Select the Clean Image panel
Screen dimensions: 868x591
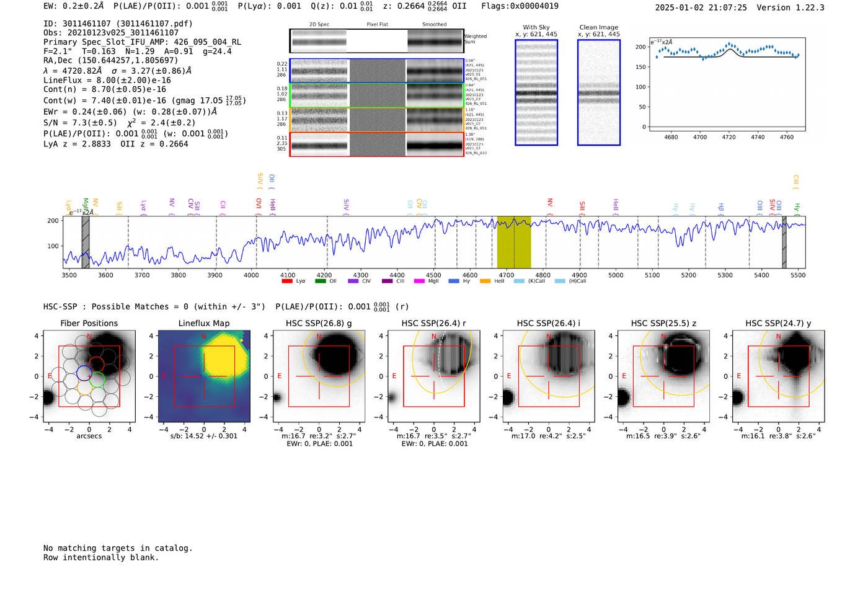pyautogui.click(x=599, y=92)
